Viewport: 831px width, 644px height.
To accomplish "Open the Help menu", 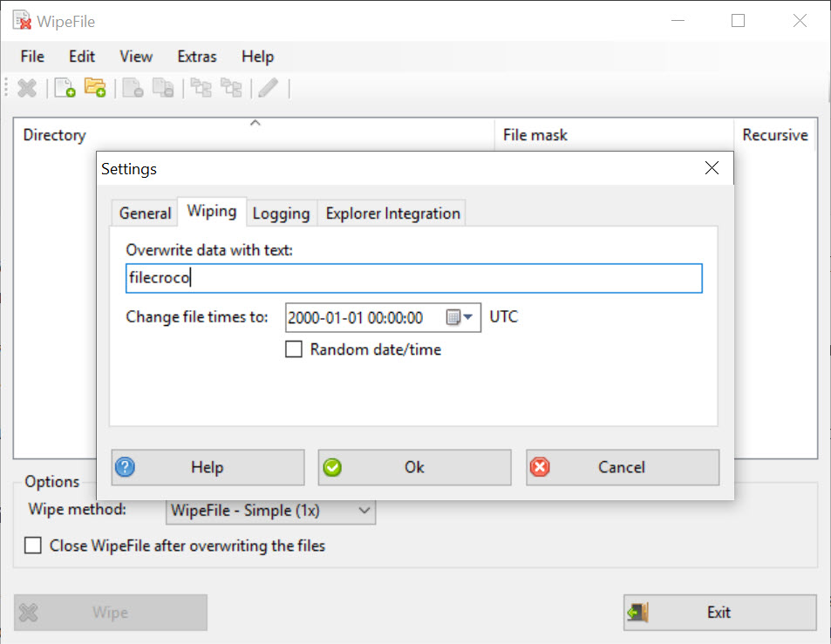I will pyautogui.click(x=257, y=57).
